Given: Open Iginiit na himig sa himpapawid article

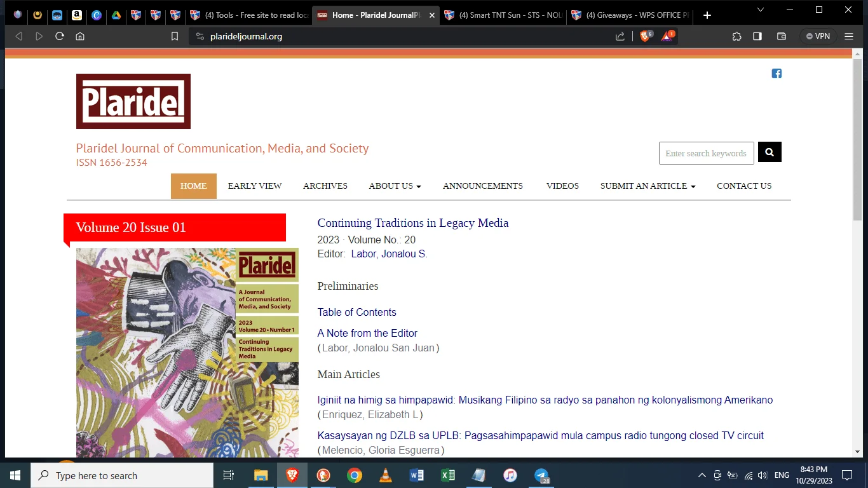Looking at the screenshot, I should [x=545, y=400].
